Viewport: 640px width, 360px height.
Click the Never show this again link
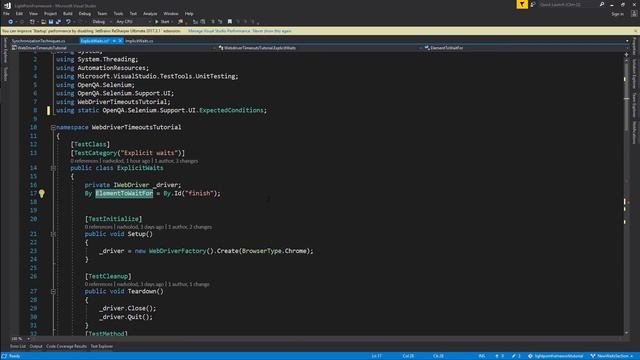coord(272,31)
